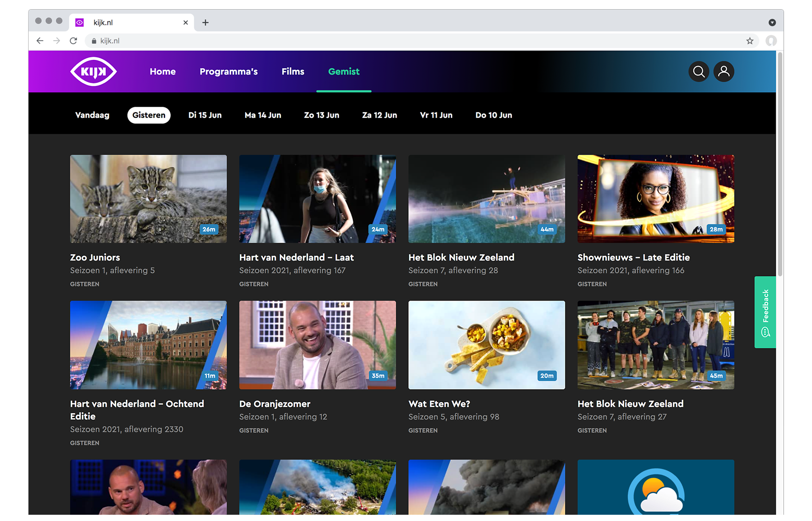Click 'Seizoen 5, aflevering 98' text
This screenshot has height=521, width=812.
click(454, 417)
